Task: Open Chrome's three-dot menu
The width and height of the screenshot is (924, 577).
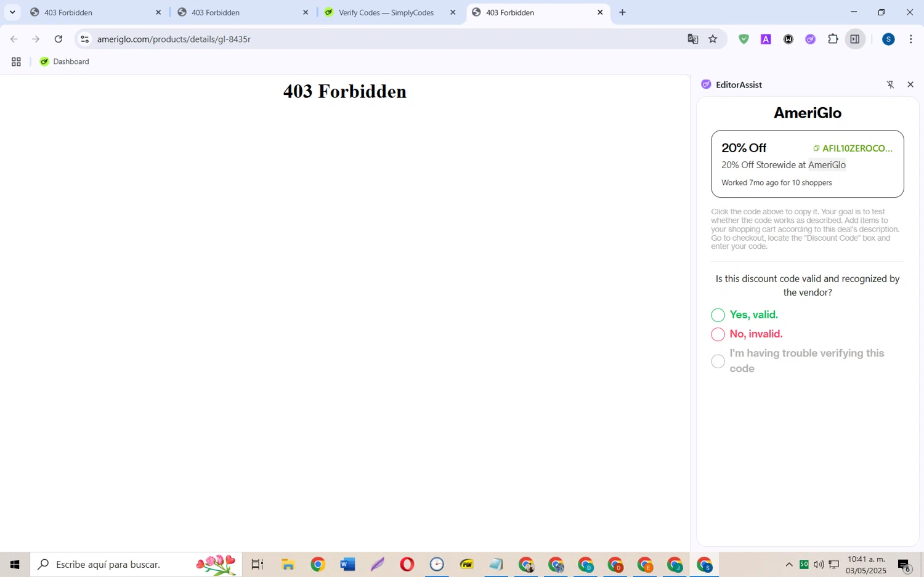Action: [x=910, y=39]
